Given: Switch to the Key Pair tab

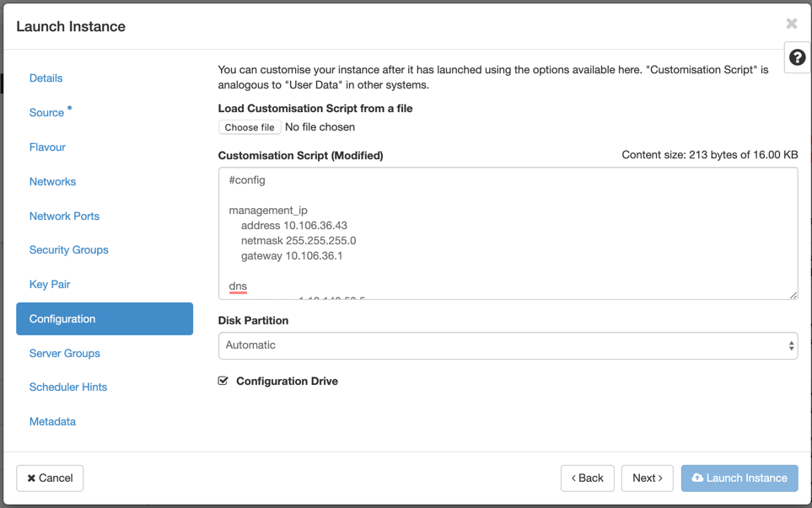Looking at the screenshot, I should (x=50, y=285).
